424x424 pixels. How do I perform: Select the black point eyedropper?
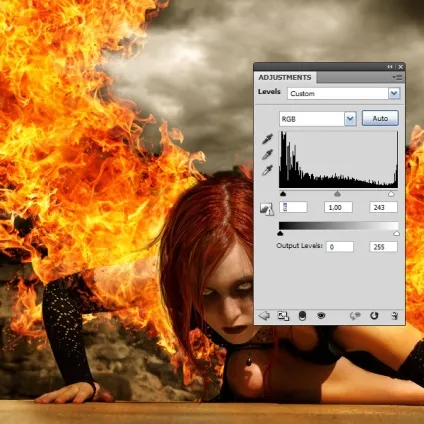[x=267, y=139]
